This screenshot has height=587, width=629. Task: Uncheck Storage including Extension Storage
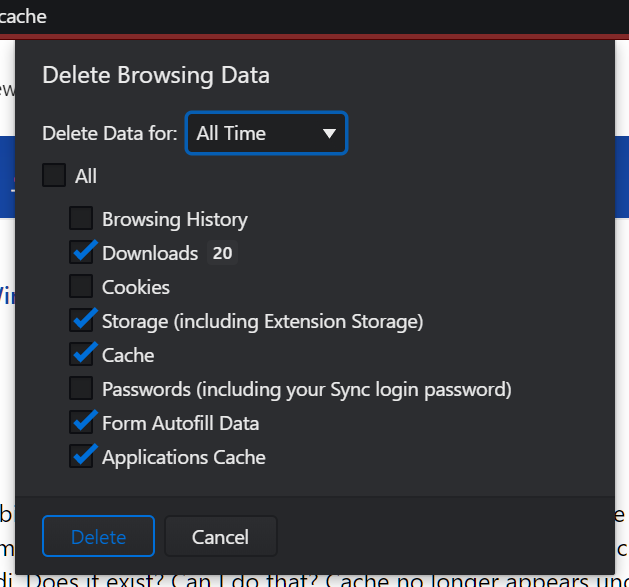pyautogui.click(x=81, y=320)
